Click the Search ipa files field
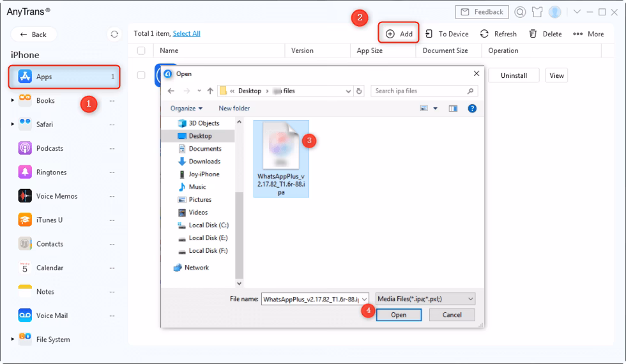The width and height of the screenshot is (626, 364). click(424, 91)
